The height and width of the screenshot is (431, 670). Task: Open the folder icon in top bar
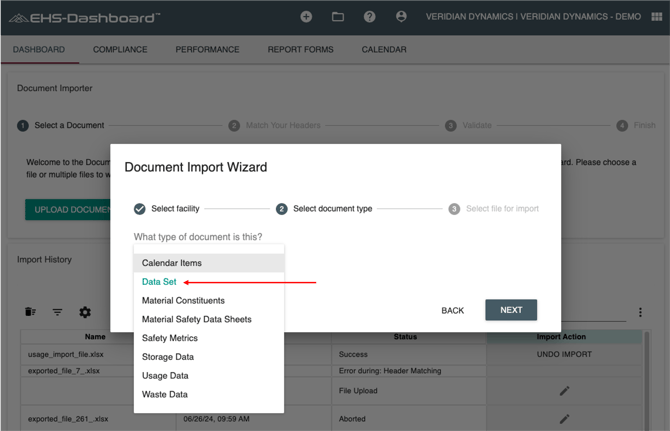tap(338, 17)
